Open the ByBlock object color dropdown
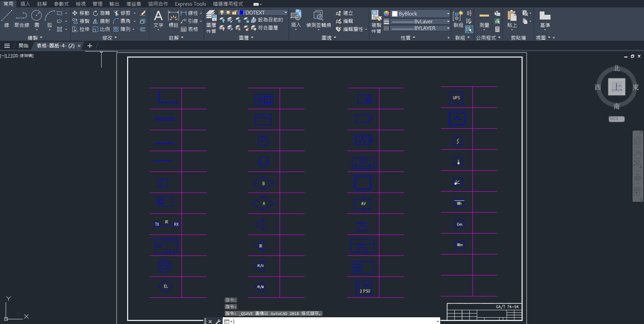The image size is (644, 324). coord(448,14)
